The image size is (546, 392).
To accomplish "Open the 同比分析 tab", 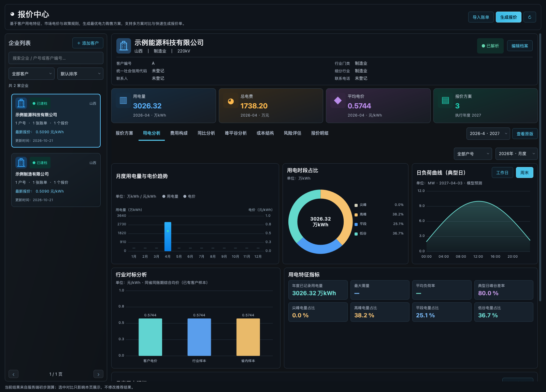I will pyautogui.click(x=206, y=133).
